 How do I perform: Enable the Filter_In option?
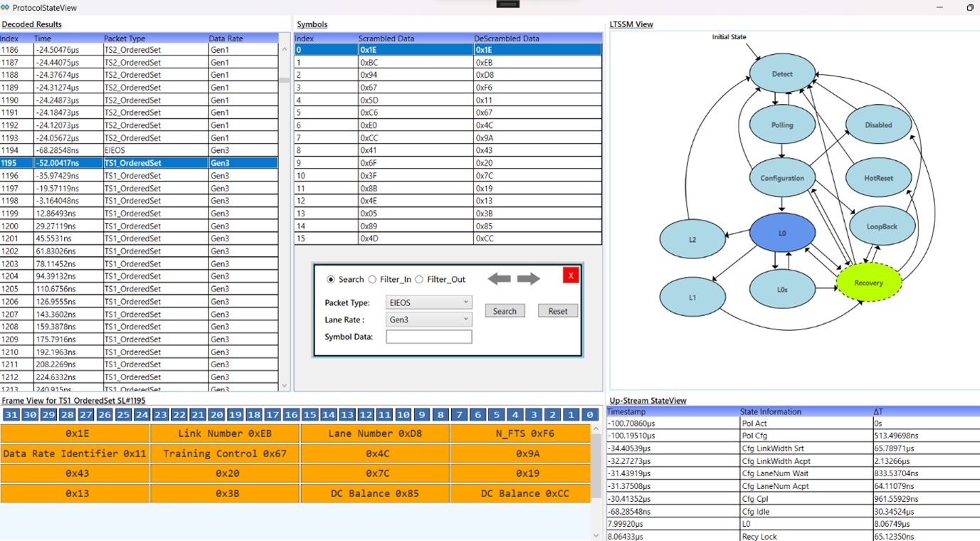pyautogui.click(x=372, y=279)
